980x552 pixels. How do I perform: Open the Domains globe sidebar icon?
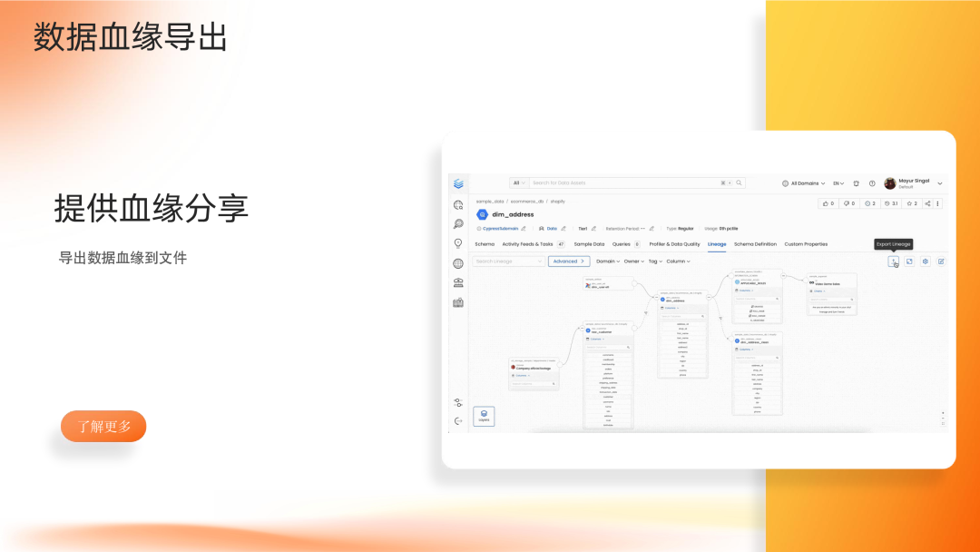(x=458, y=263)
